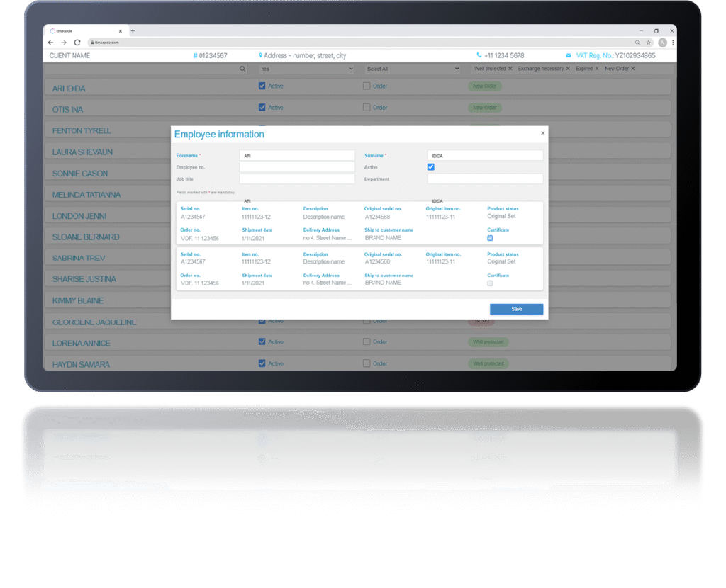Toggle the Active checkbox in Employee information

[x=430, y=167]
